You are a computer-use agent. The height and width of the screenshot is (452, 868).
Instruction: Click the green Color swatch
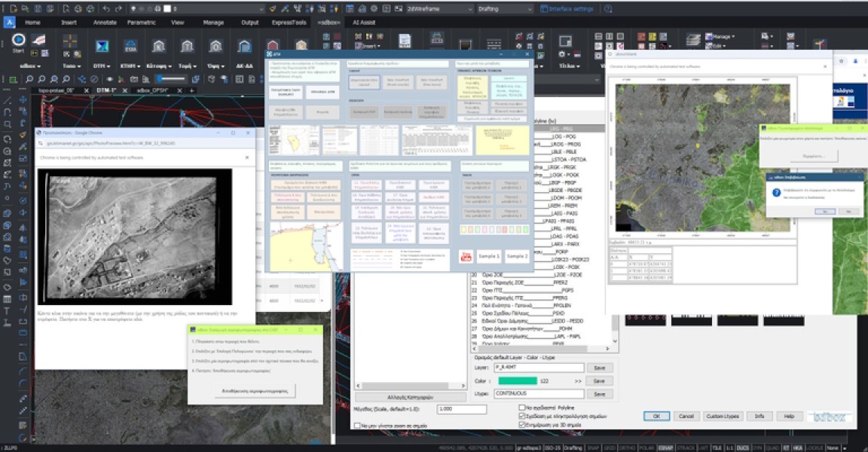[516, 381]
